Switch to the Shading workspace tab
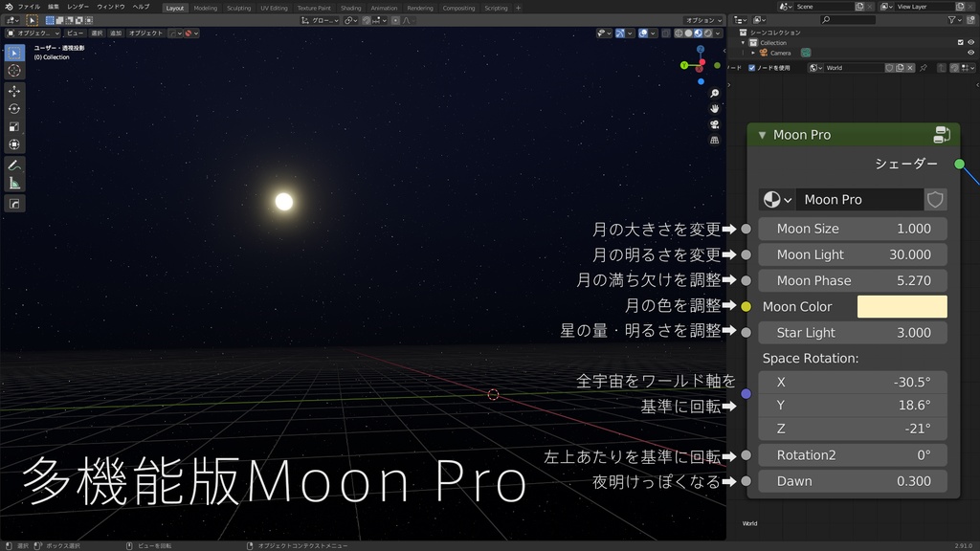This screenshot has height=551, width=980. tap(350, 8)
